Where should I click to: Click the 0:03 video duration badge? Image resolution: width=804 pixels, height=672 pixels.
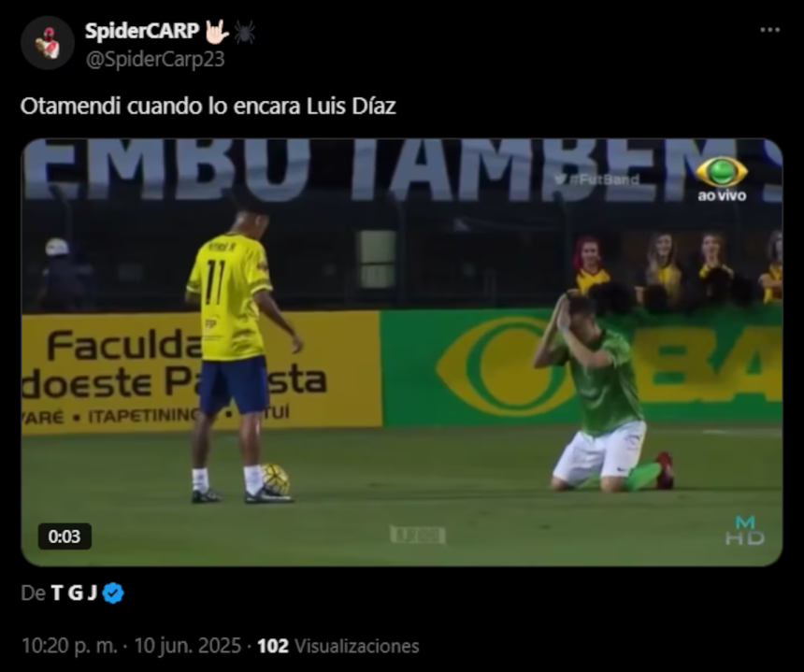(65, 536)
